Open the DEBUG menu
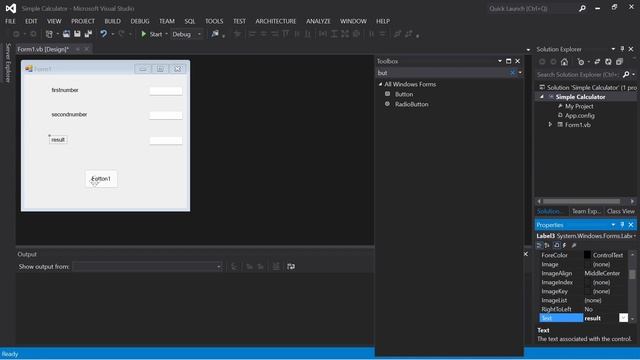 (x=140, y=21)
